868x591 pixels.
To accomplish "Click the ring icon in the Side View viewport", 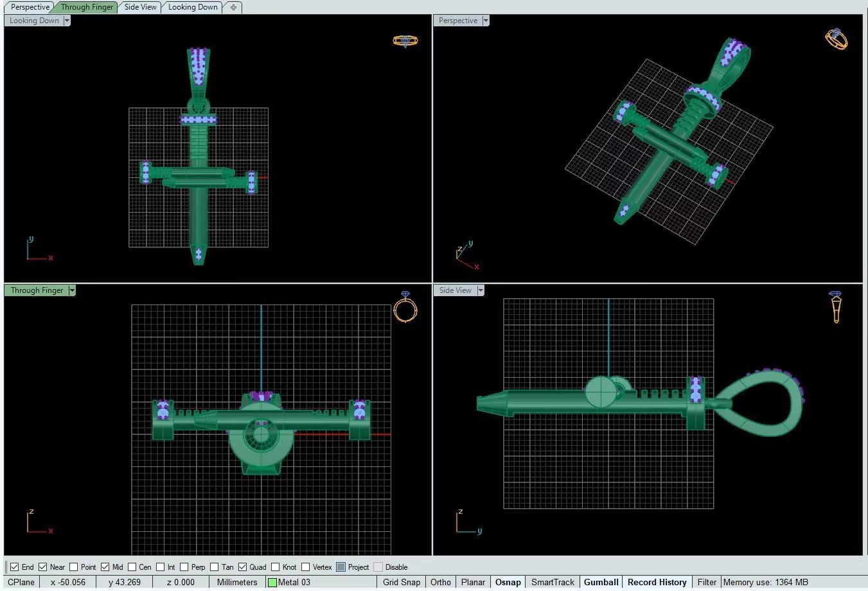I will (x=835, y=306).
